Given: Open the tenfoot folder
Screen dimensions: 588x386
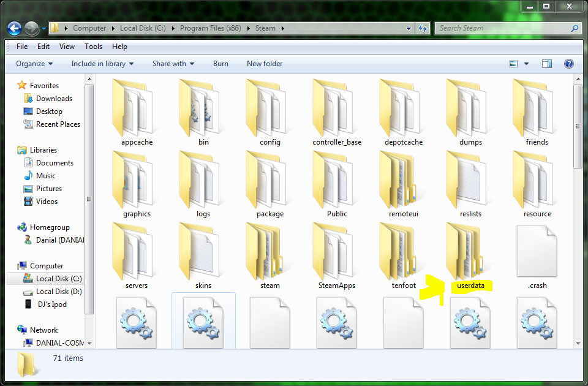Looking at the screenshot, I should click(404, 256).
